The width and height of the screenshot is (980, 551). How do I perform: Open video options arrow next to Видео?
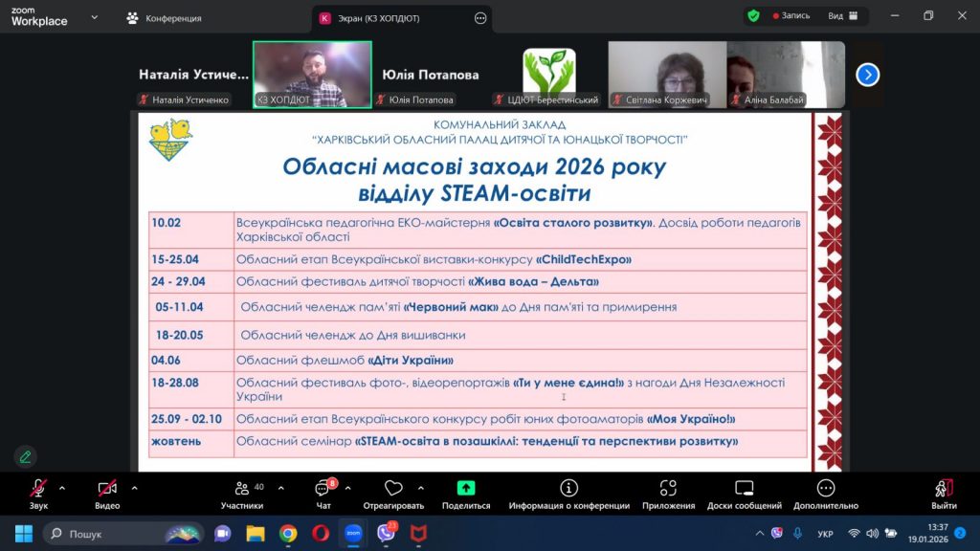pos(134,487)
